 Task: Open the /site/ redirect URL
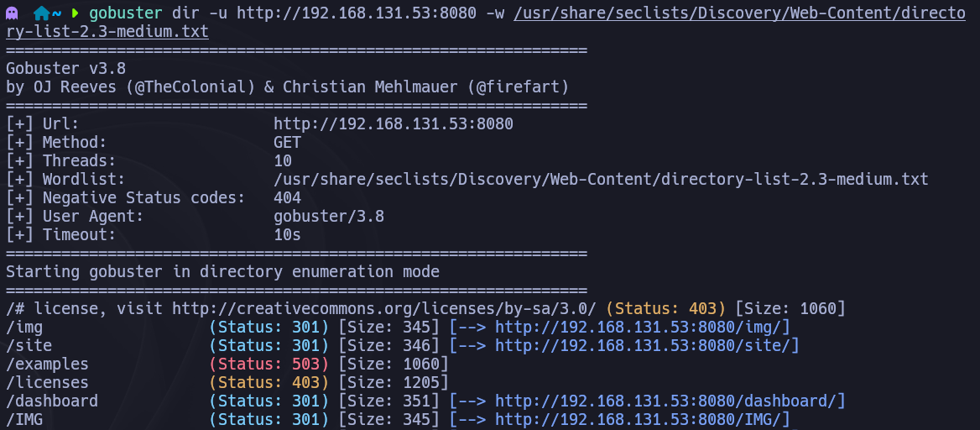(x=647, y=346)
